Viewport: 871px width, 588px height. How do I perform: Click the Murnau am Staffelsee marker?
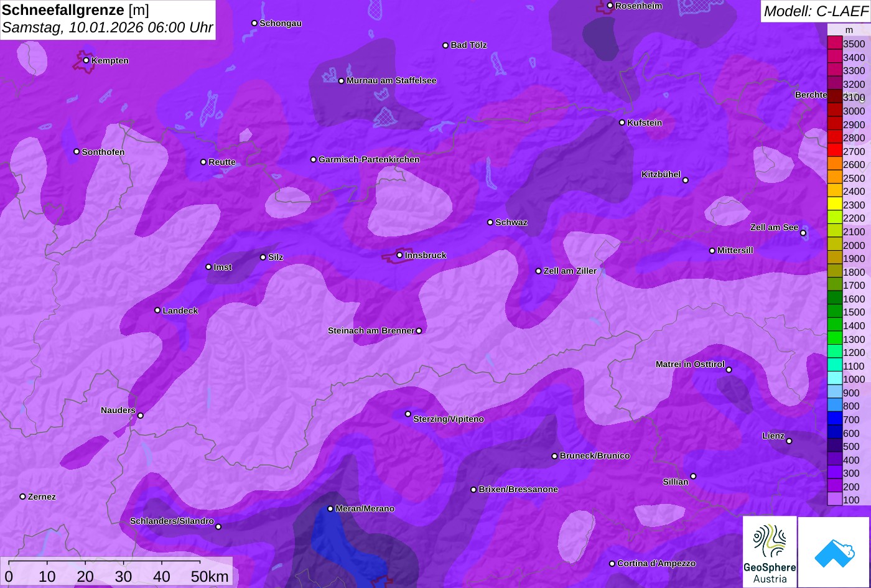pyautogui.click(x=341, y=81)
